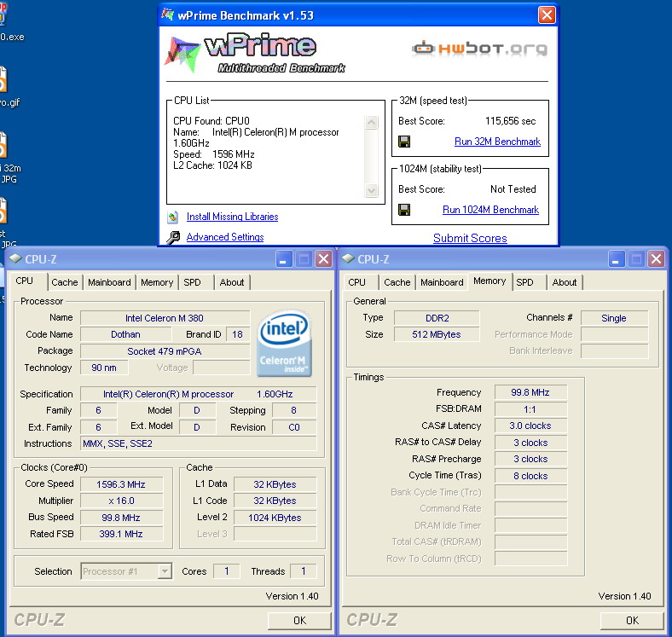
Task: Click the Cores value field
Action: pyautogui.click(x=226, y=571)
